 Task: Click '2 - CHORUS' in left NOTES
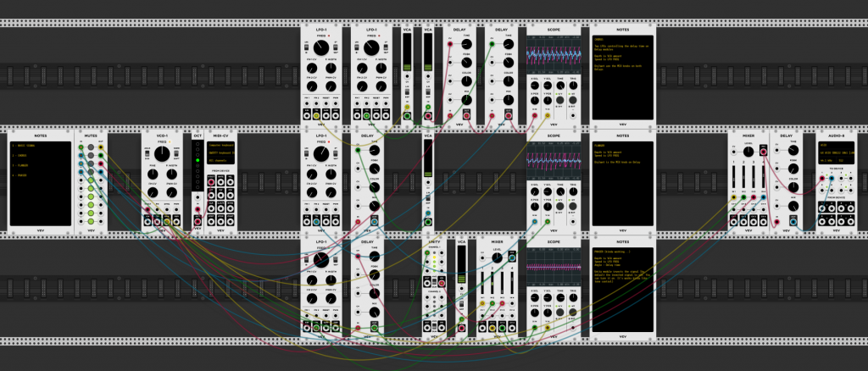pos(19,155)
